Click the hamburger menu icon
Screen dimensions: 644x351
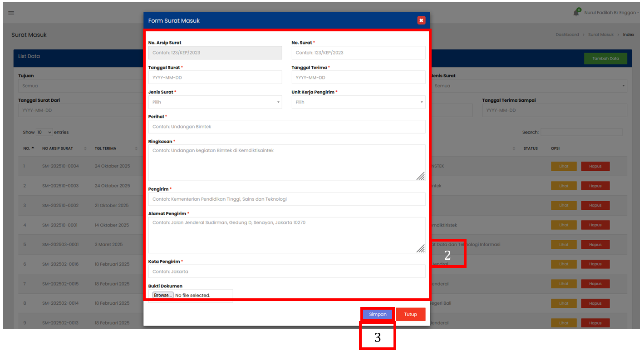coord(11,13)
